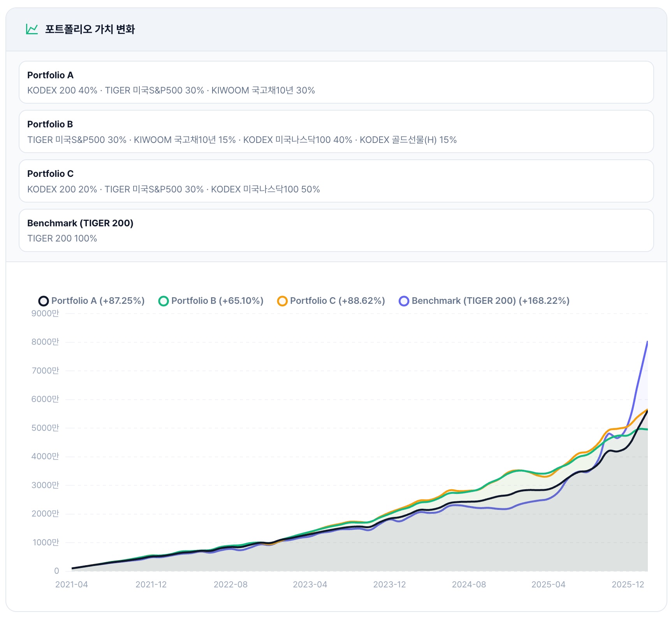Open the Portfolio C card title
Screen dimensions: 672x617
[x=50, y=174]
